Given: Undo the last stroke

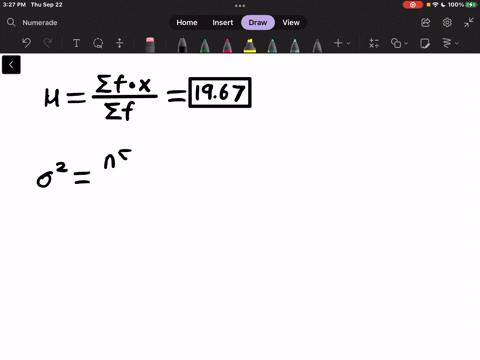Looking at the screenshot, I should (26, 43).
